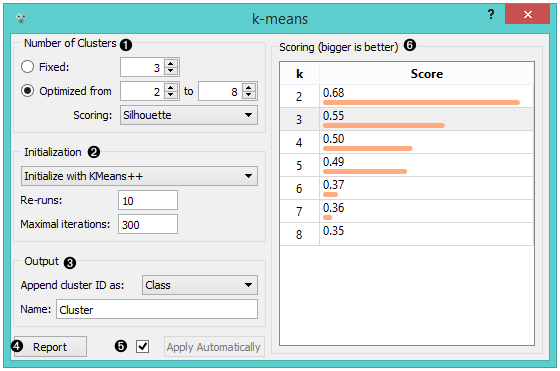This screenshot has height=371, width=560.
Task: Select the k=4 row with score 0.50
Action: pos(407,142)
